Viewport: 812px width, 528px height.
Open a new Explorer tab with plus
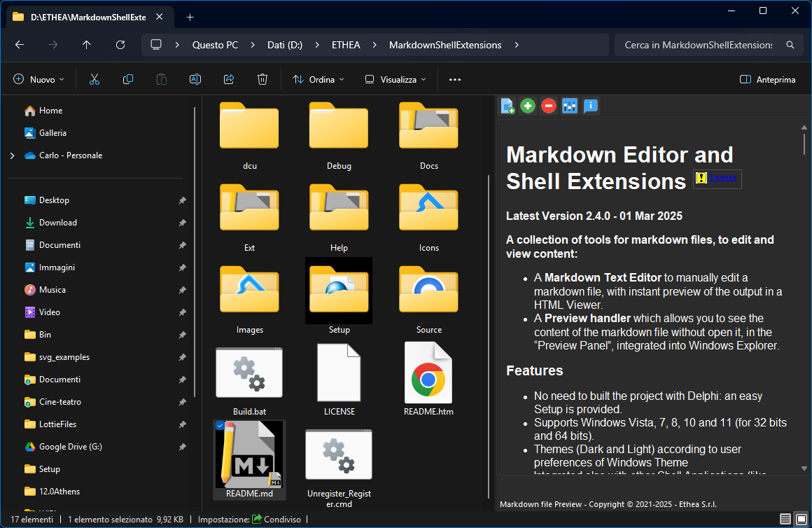tap(190, 17)
